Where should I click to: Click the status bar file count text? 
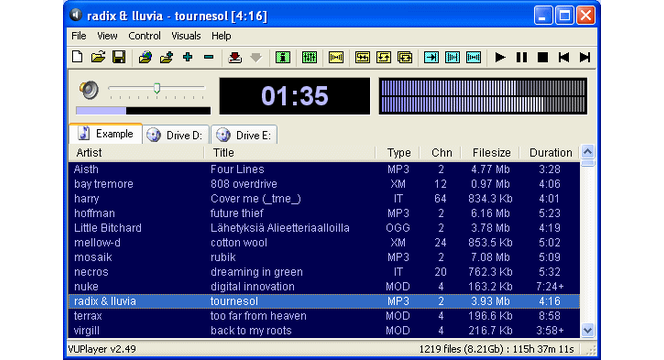tap(496, 349)
